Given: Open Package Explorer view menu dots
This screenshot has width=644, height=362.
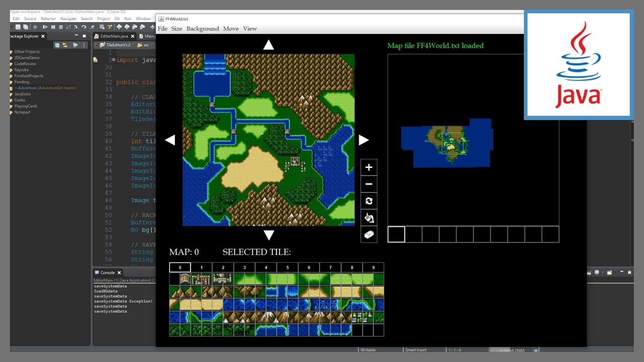Looking at the screenshot, I should 84,45.
